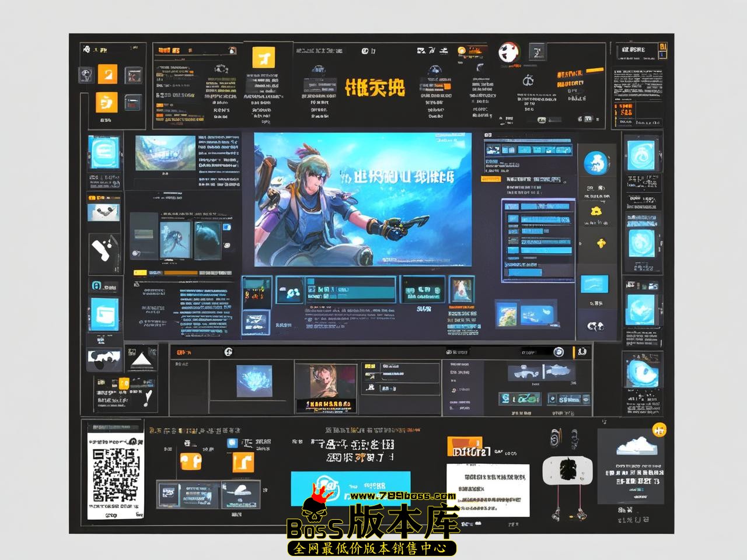Click the orange tile above the yellow heading text

pos(263,58)
